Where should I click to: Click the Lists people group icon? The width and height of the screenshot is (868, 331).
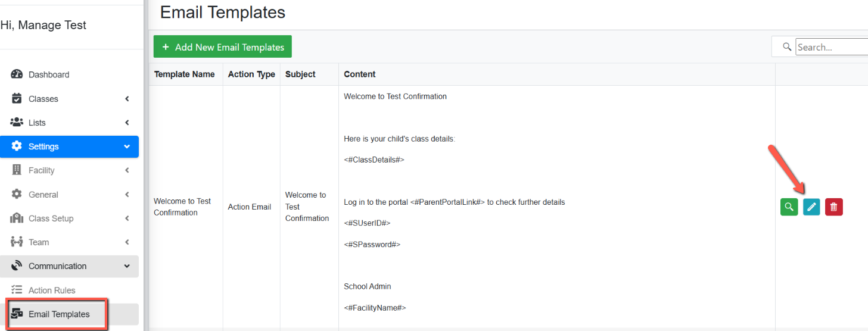17,122
